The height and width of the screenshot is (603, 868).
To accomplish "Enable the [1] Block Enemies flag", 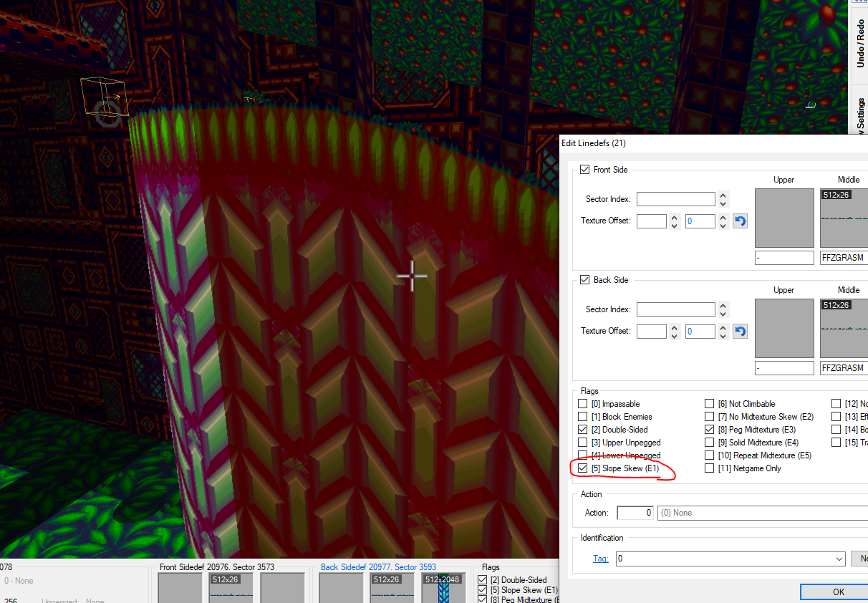I will pyautogui.click(x=583, y=417).
